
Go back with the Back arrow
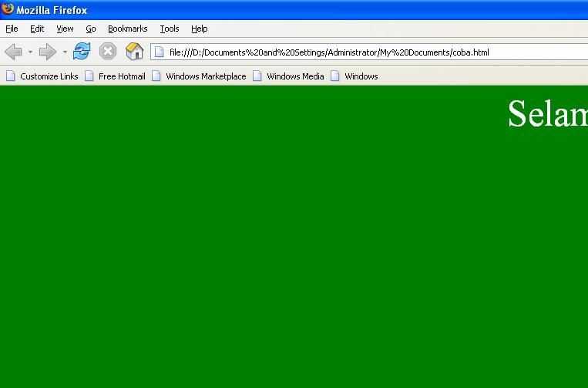tap(14, 52)
